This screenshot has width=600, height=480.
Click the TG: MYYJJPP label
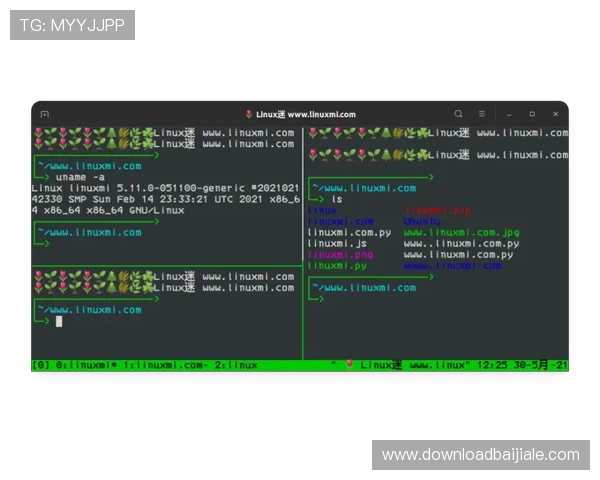pos(72,25)
